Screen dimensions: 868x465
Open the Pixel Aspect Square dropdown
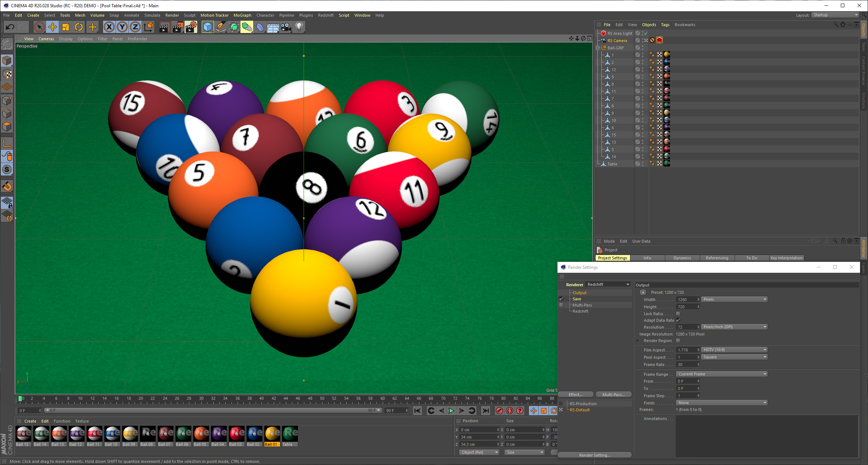point(735,357)
